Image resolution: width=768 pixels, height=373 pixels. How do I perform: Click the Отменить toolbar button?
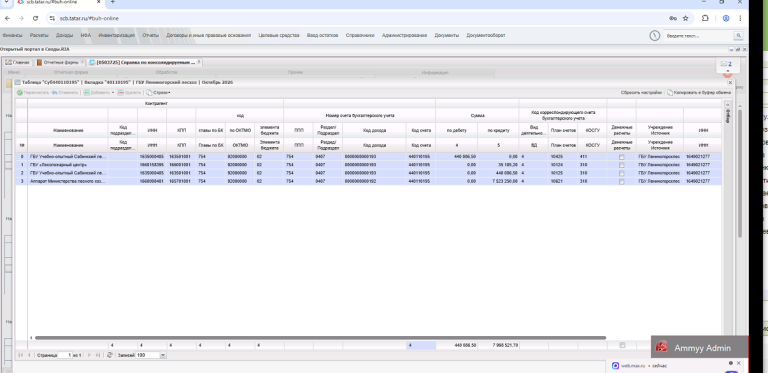[65, 93]
